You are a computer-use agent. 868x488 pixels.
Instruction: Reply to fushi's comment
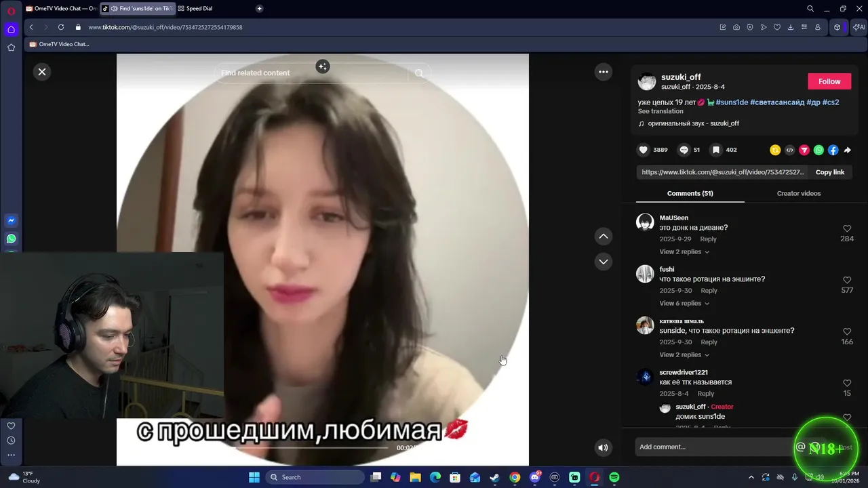click(x=709, y=291)
